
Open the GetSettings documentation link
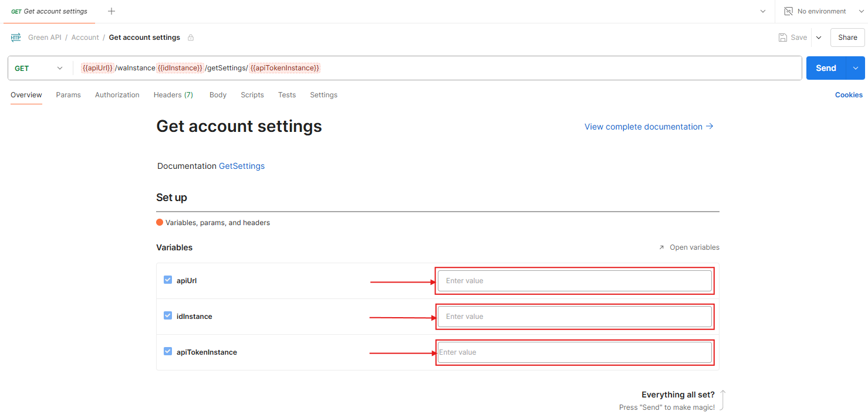pos(241,166)
